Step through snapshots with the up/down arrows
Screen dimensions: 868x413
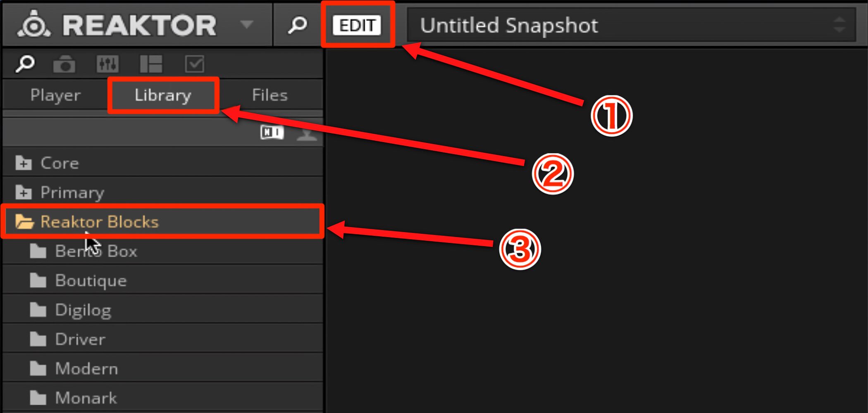(x=839, y=25)
